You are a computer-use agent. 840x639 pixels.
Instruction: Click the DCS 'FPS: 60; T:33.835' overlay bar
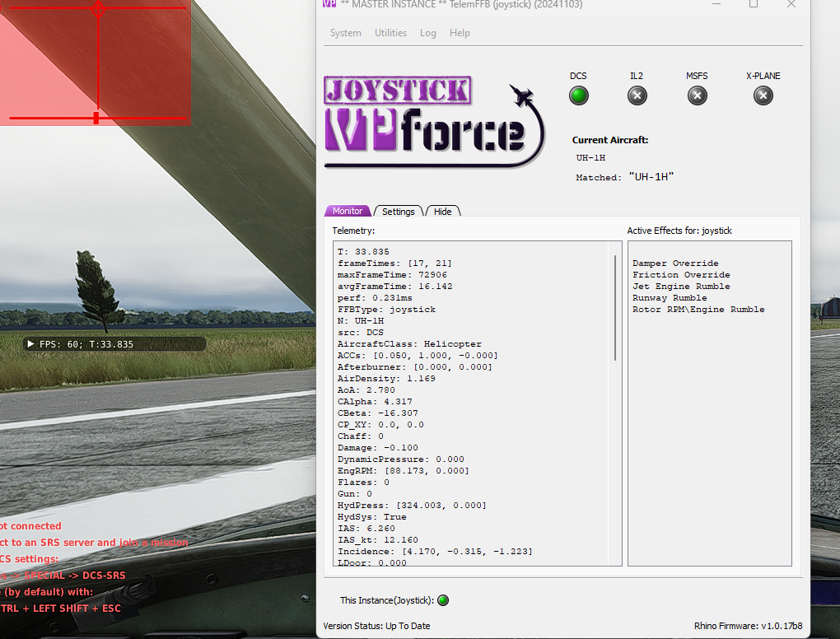114,344
